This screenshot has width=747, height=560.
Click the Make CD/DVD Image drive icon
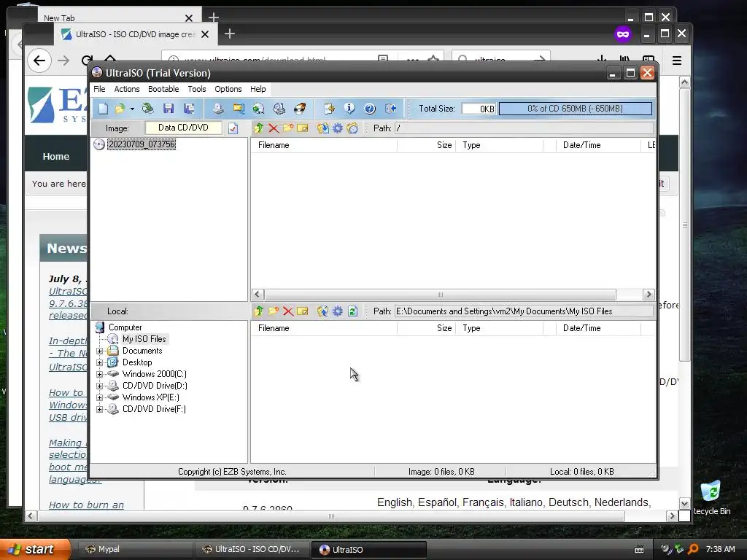click(218, 109)
